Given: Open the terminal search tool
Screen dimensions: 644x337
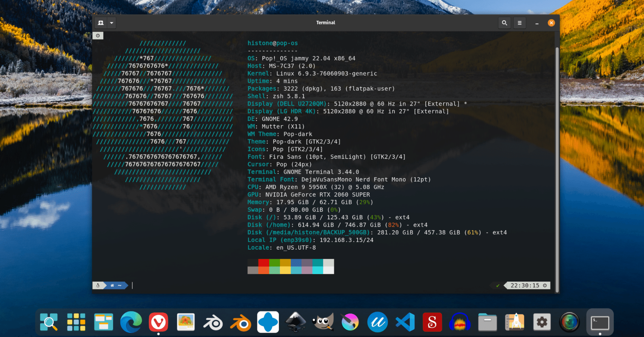Looking at the screenshot, I should 504,23.
